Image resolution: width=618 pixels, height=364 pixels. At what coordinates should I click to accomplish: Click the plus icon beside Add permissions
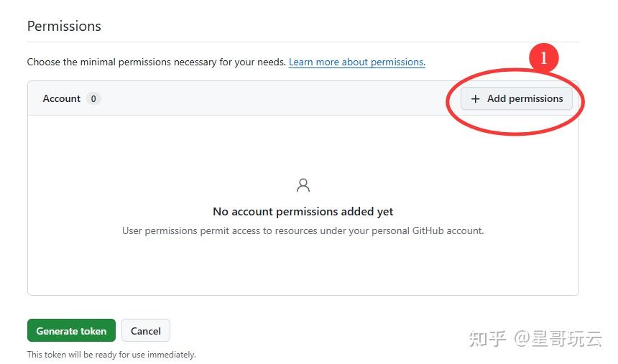click(x=475, y=99)
